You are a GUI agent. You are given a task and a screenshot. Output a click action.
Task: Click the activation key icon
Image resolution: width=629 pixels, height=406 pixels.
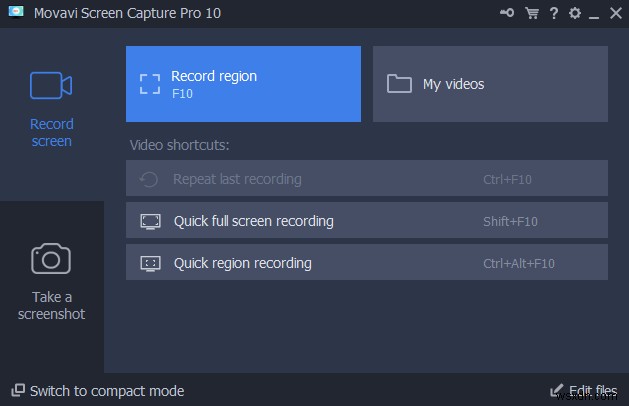(508, 13)
